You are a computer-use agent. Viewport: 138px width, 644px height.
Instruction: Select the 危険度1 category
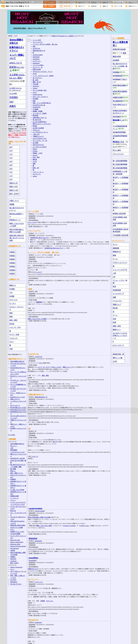click(12, 252)
